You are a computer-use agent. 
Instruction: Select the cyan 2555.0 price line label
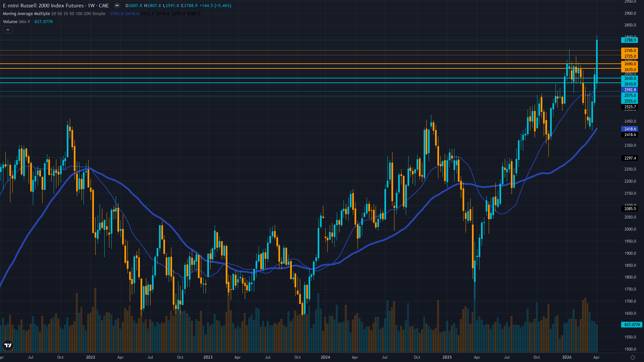(630, 101)
